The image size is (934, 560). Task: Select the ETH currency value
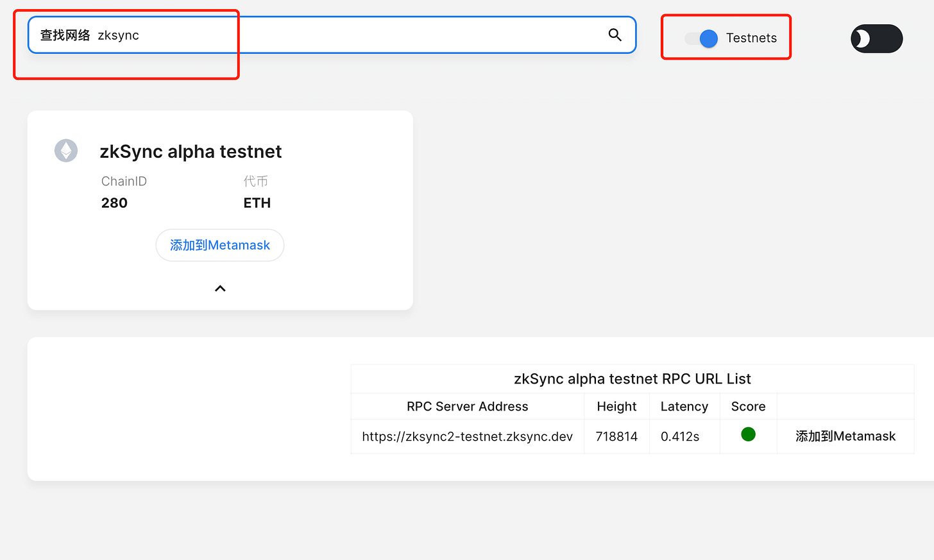coord(257,203)
